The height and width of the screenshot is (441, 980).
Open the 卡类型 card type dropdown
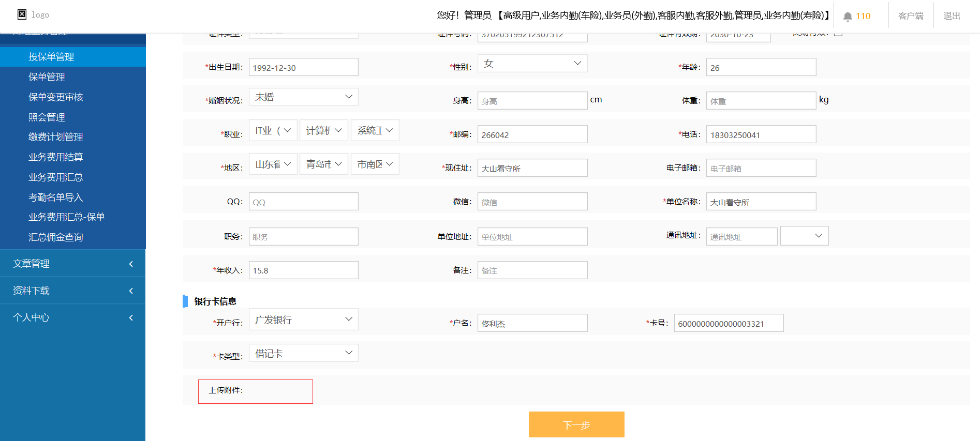coord(303,354)
